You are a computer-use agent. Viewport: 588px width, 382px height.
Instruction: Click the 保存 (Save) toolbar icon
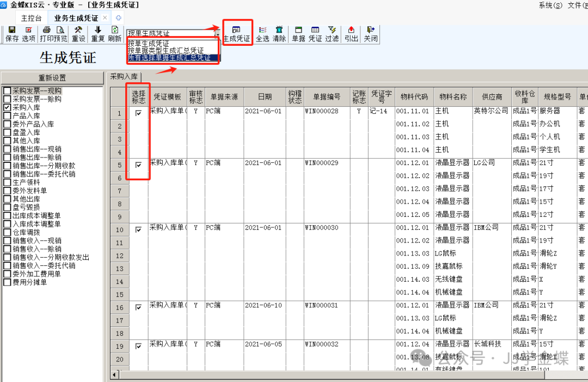tap(12, 34)
